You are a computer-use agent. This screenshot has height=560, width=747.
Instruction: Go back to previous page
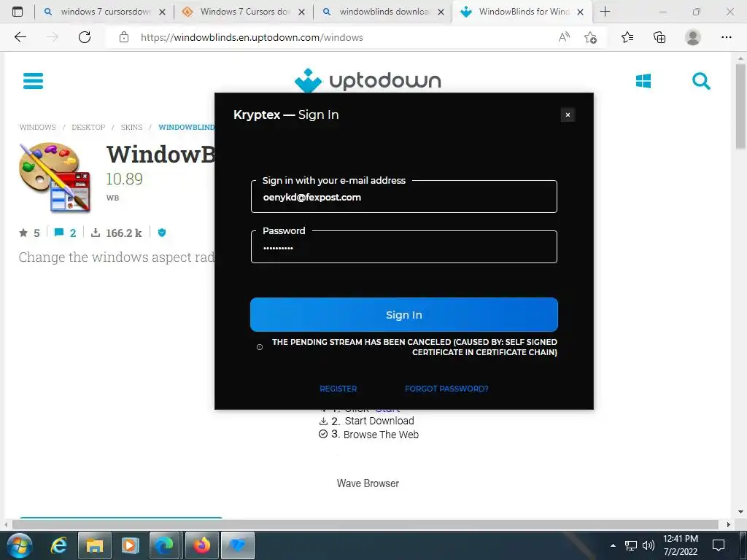tap(20, 37)
